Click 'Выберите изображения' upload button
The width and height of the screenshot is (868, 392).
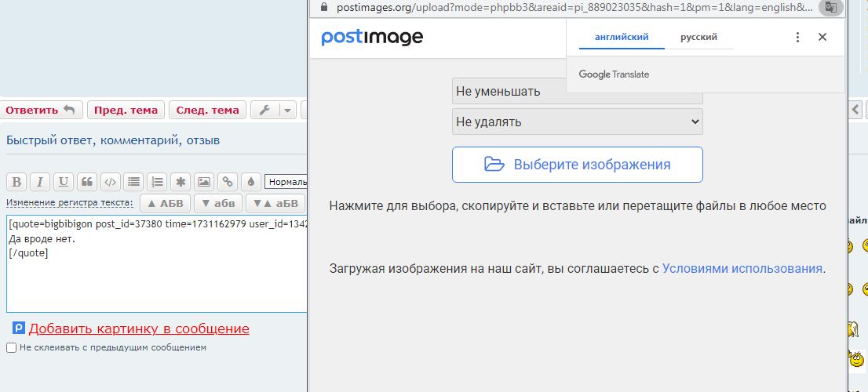[578, 164]
